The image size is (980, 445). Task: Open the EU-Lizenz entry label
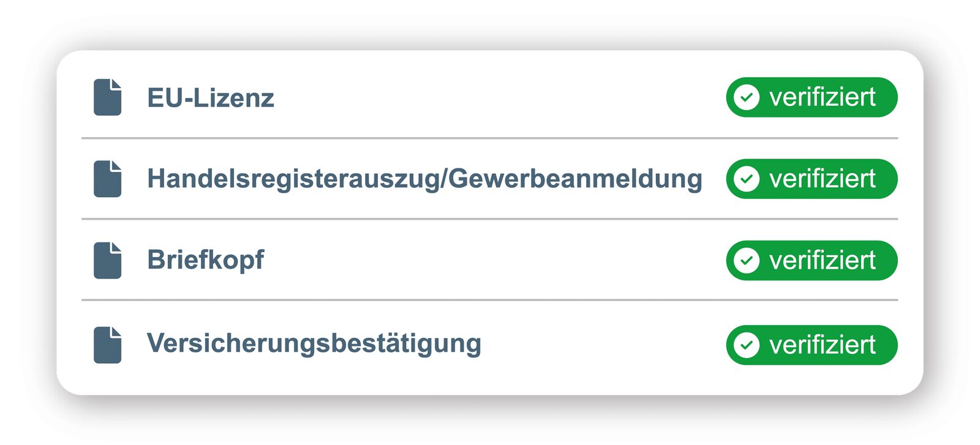click(210, 98)
